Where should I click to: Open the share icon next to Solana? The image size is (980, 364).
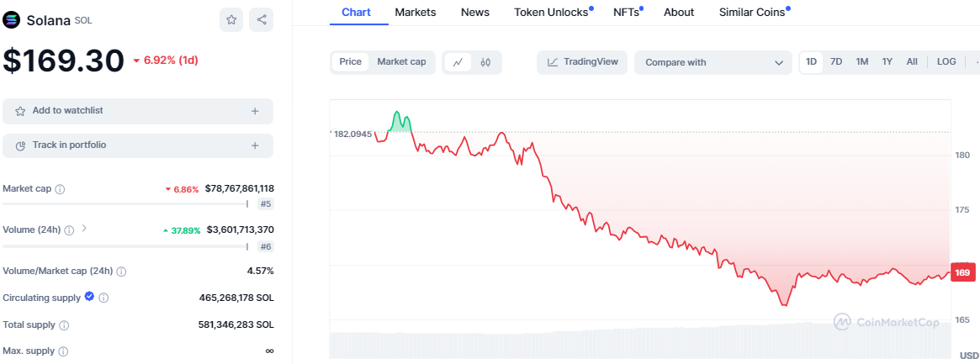(x=262, y=20)
